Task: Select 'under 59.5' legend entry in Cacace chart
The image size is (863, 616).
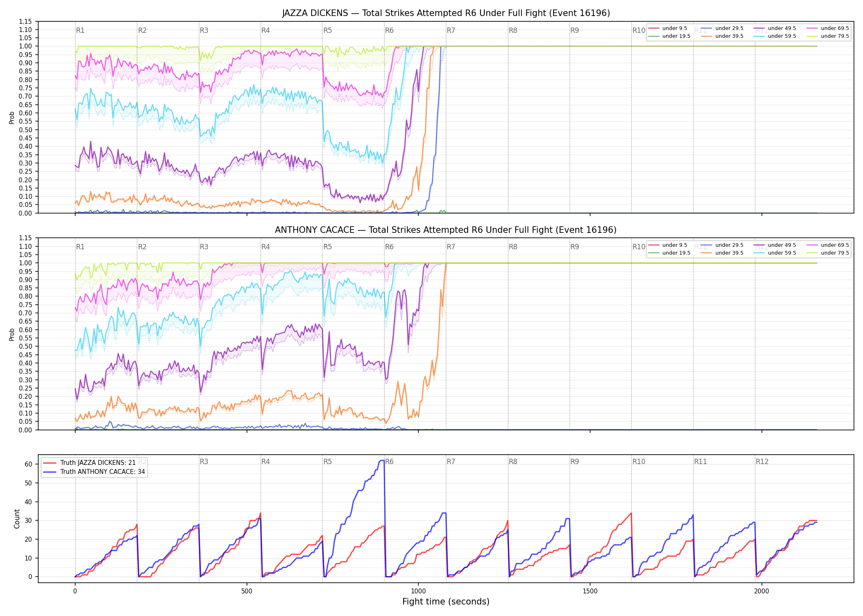Action: pos(775,253)
